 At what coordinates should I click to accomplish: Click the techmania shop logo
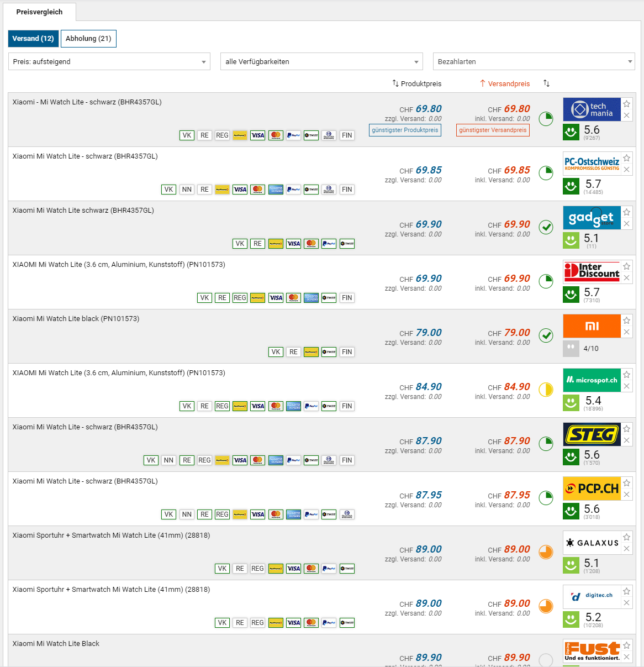point(592,109)
